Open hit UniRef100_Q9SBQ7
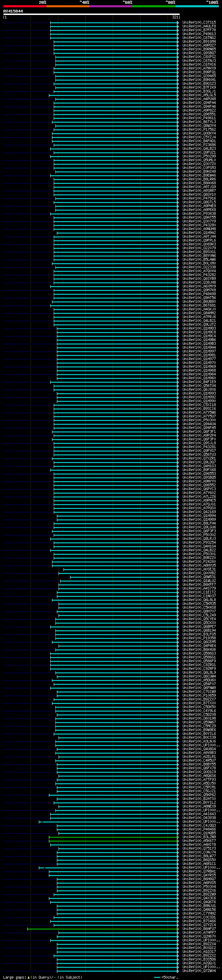This screenshot has height=980, width=222. click(199, 53)
